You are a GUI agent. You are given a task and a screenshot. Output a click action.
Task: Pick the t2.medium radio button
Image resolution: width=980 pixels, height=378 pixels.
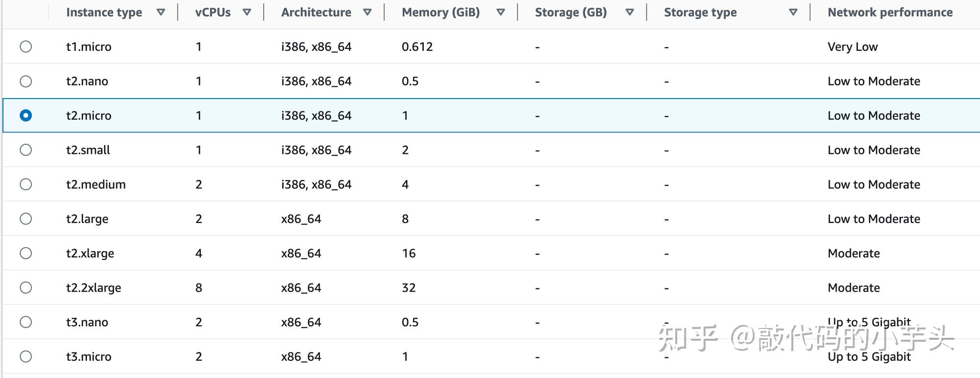(x=26, y=184)
